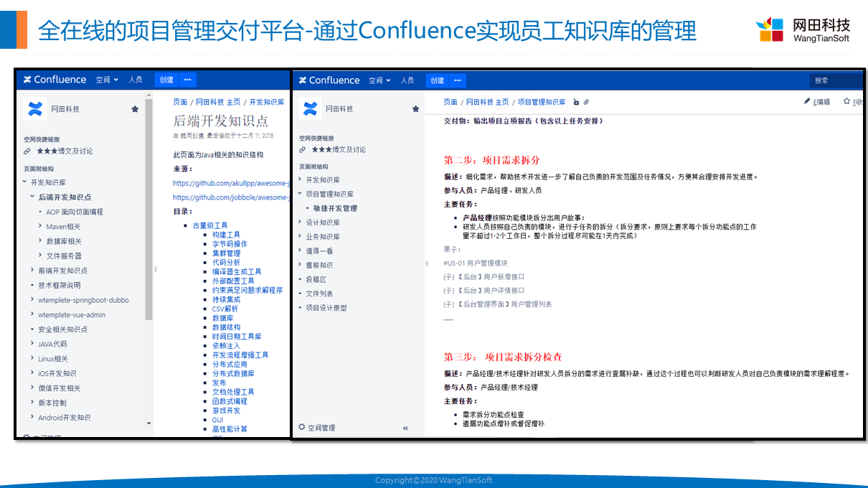Open 人员 menu in left Confluence header

[x=136, y=80]
